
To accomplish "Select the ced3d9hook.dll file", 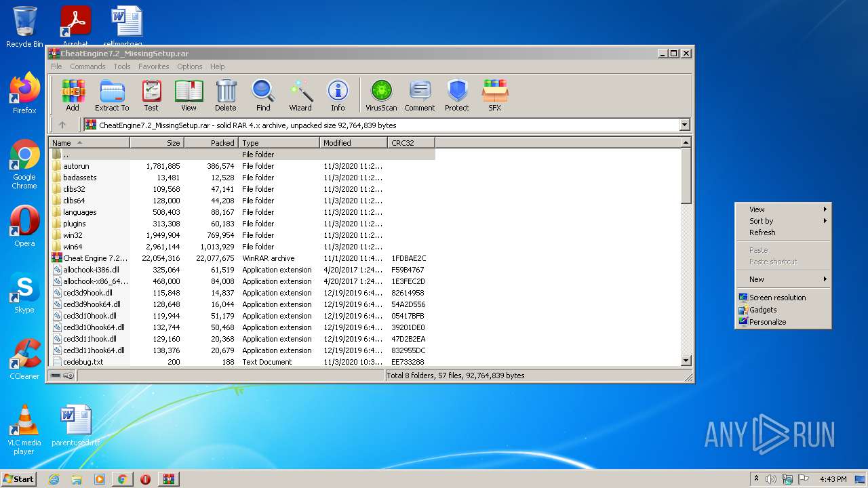I will tap(242, 293).
